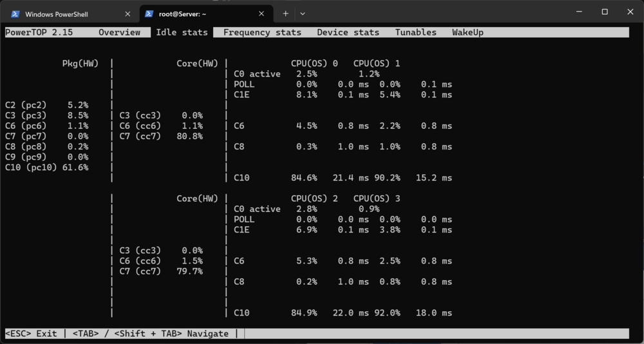Click PowerShell icon on Windows PowerShell tab

pyautogui.click(x=15, y=14)
